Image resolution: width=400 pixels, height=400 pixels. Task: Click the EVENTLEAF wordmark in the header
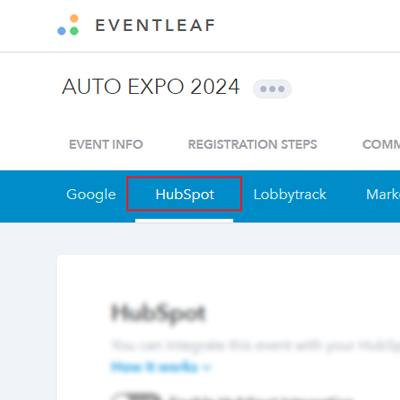click(x=155, y=25)
